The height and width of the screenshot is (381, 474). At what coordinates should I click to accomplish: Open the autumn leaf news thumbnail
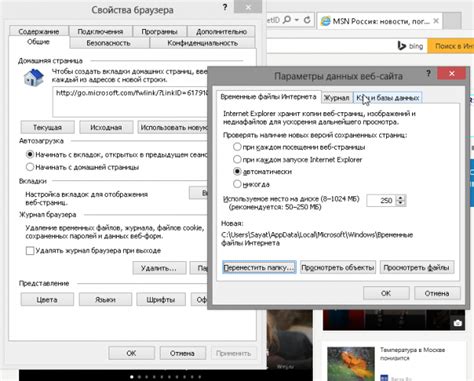351,364
